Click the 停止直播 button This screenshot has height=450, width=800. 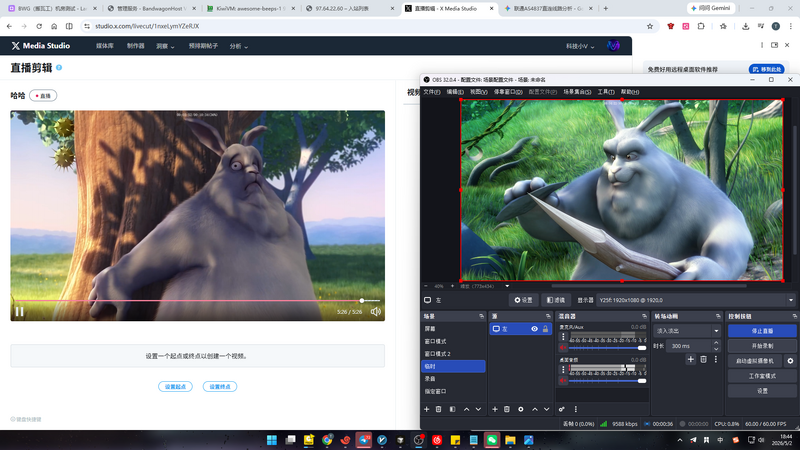[x=762, y=331]
